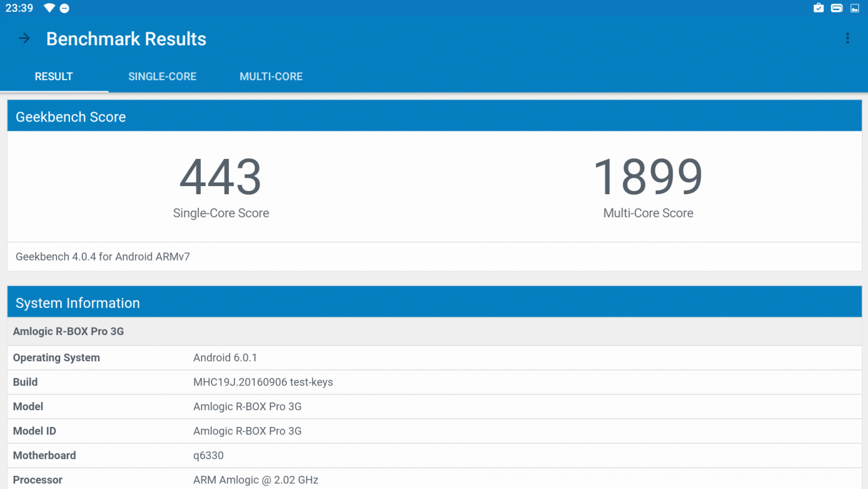Switch to the SINGLE-CORE tab
Screen dimensions: 868x489
tap(162, 76)
